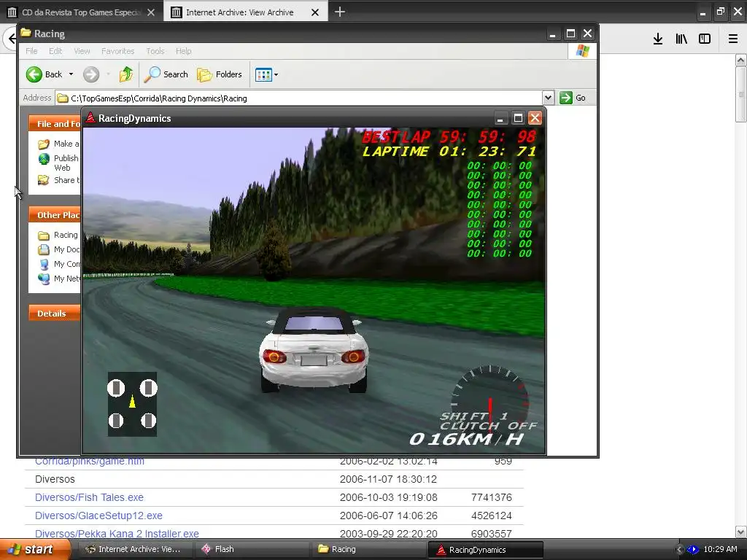Screen dimensions: 747x560
Task: Open a new browser tab
Action: click(x=340, y=12)
